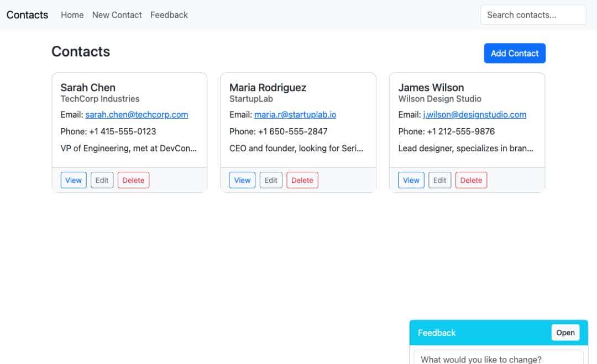Viewport: 597px width, 364px height.
Task: Go to the Home nav item
Action: click(72, 15)
